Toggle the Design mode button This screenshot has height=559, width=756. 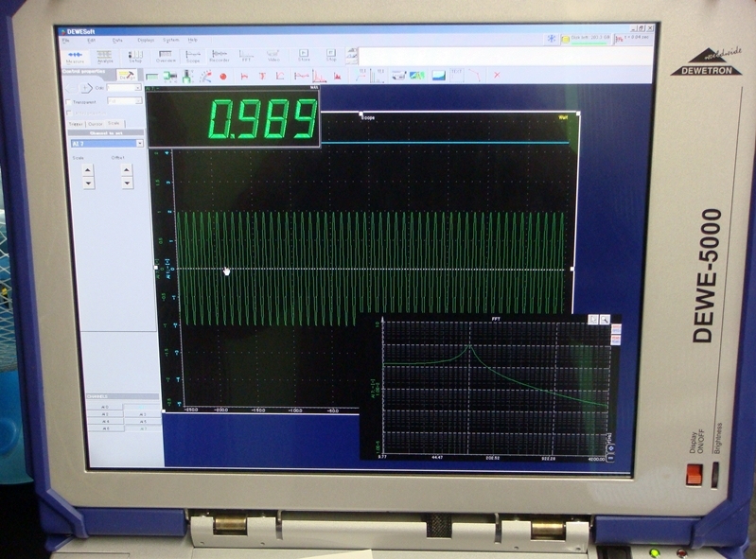click(127, 76)
